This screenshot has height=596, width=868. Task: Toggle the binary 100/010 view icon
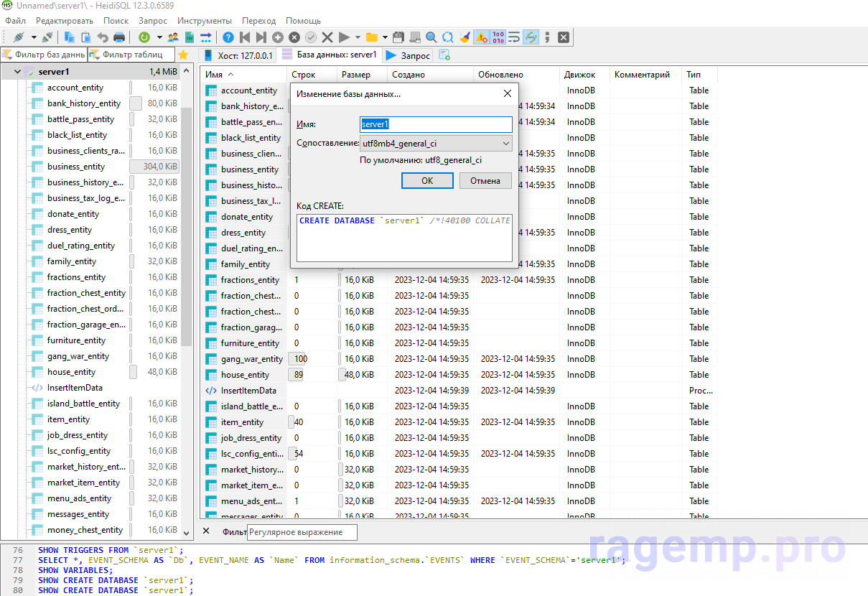tap(498, 37)
